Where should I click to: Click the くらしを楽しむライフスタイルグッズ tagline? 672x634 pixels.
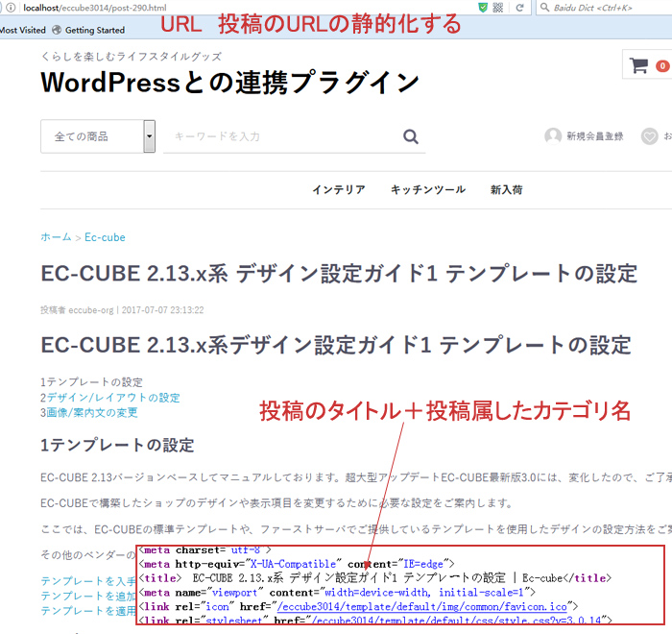pos(132,56)
